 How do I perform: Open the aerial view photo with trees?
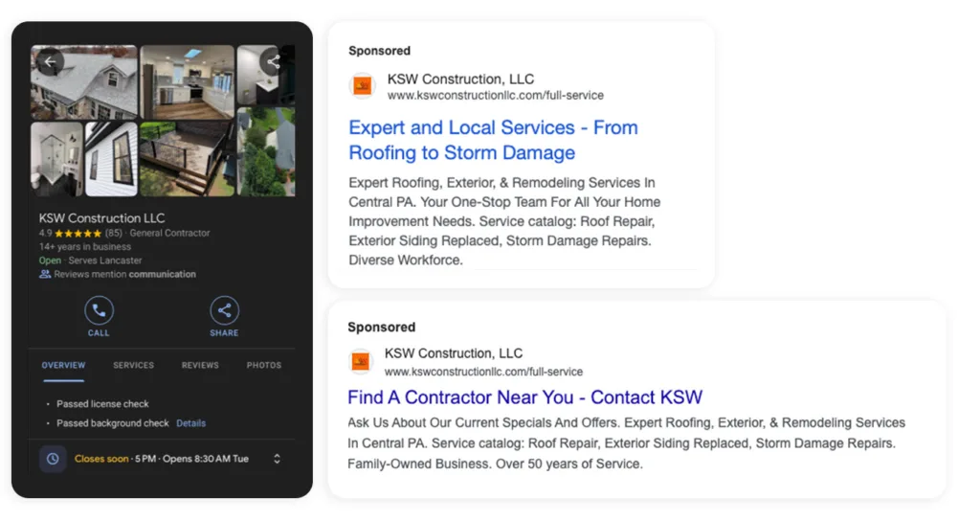pos(266,152)
